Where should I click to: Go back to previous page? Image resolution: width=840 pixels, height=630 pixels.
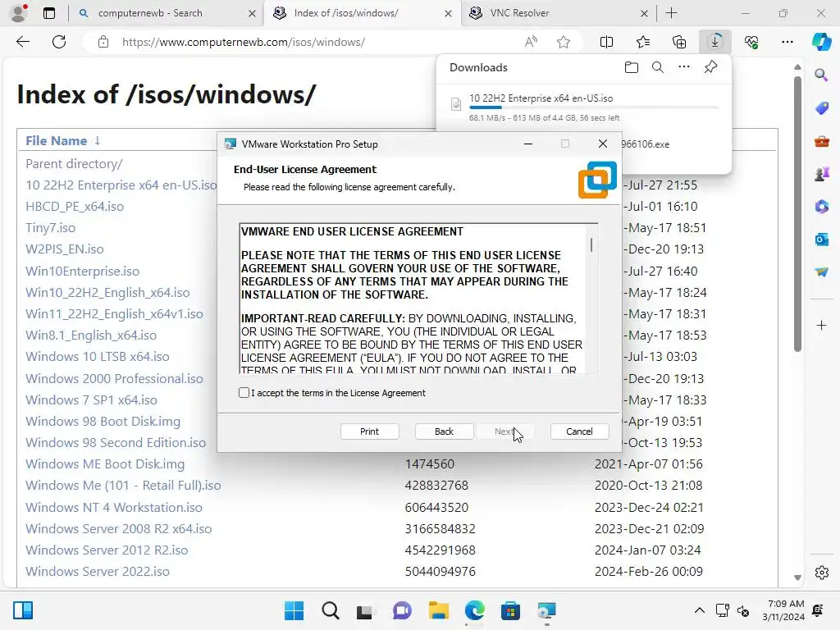(x=22, y=42)
